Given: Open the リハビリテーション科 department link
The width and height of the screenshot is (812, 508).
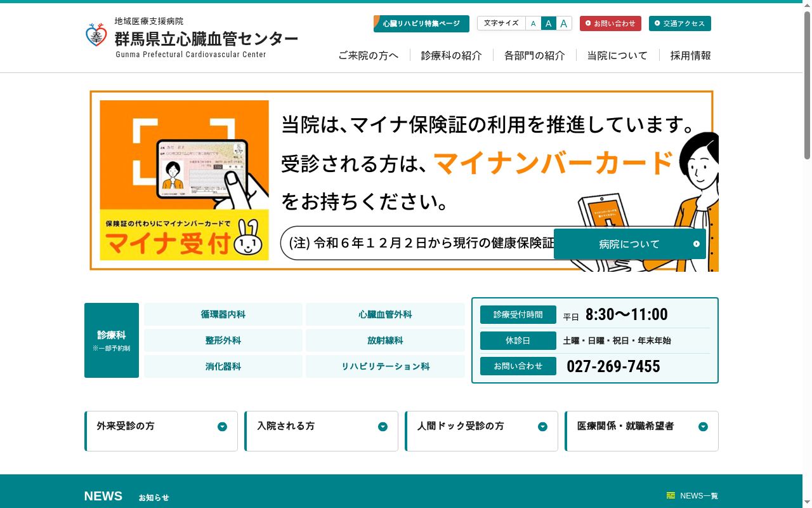Looking at the screenshot, I should point(385,366).
